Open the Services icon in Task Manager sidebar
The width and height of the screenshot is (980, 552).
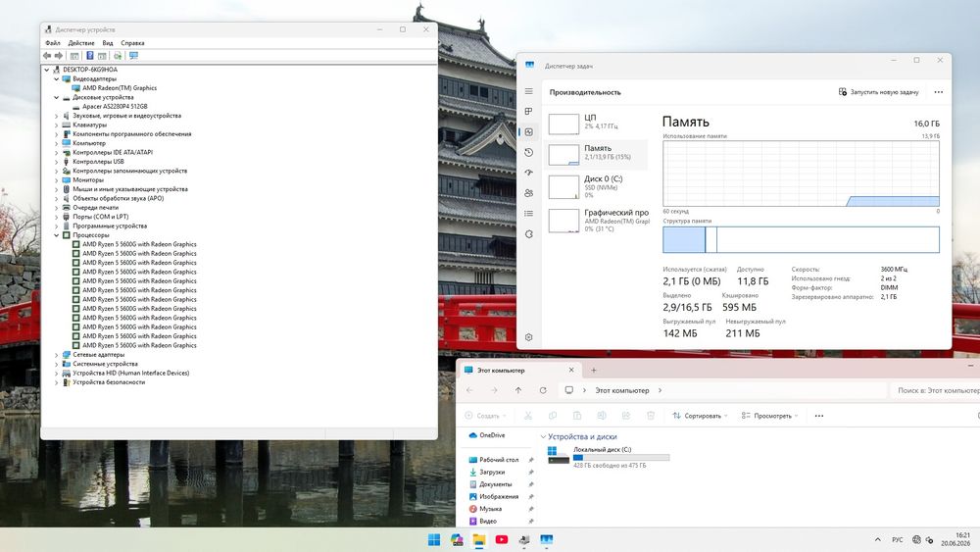pos(529,233)
